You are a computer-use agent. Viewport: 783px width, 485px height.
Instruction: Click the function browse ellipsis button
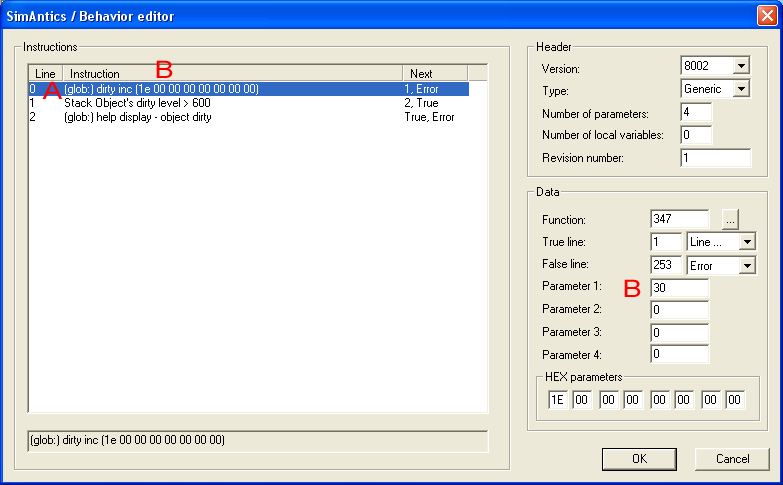(730, 219)
